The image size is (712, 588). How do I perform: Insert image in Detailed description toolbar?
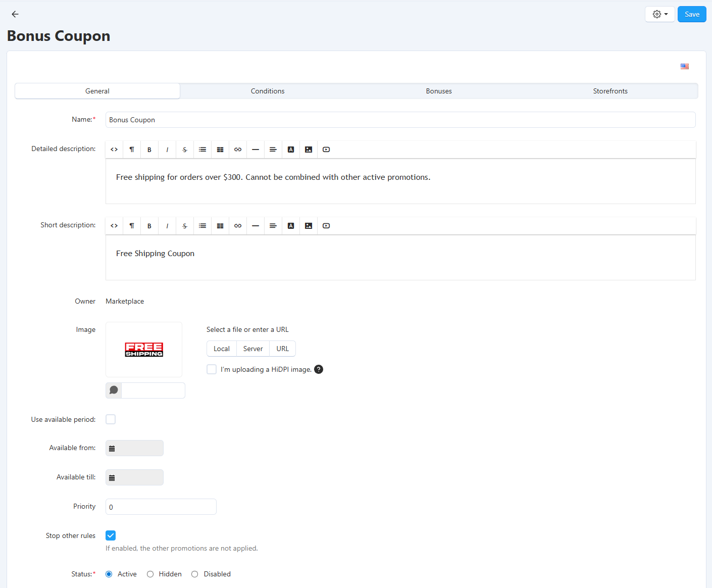(309, 150)
